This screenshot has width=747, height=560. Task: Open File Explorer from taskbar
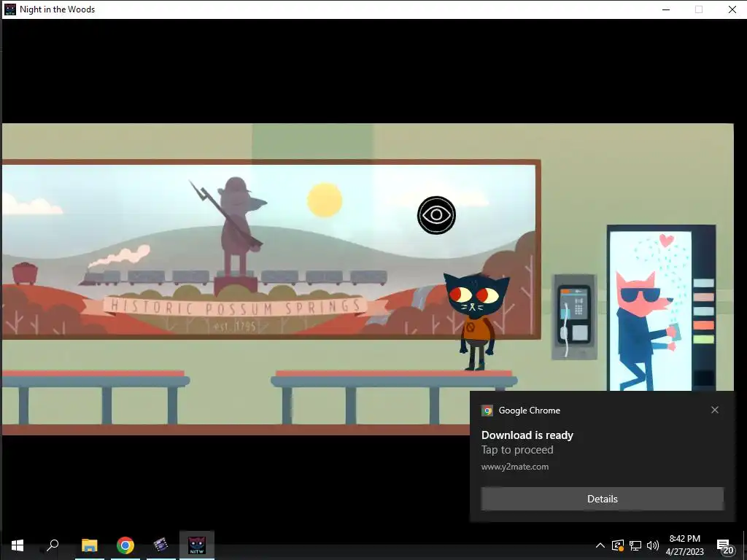click(x=90, y=545)
